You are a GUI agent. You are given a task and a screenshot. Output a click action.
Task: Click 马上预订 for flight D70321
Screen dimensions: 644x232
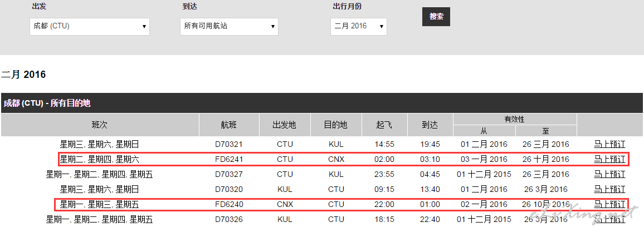click(x=609, y=144)
